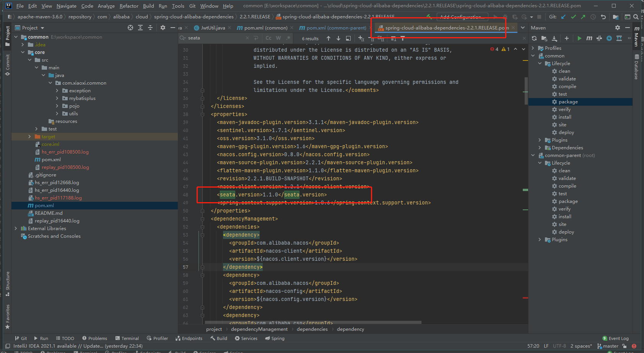The height and width of the screenshot is (353, 644).
Task: Click Execute Maven Goal 'm' icon
Action: coord(589,38)
